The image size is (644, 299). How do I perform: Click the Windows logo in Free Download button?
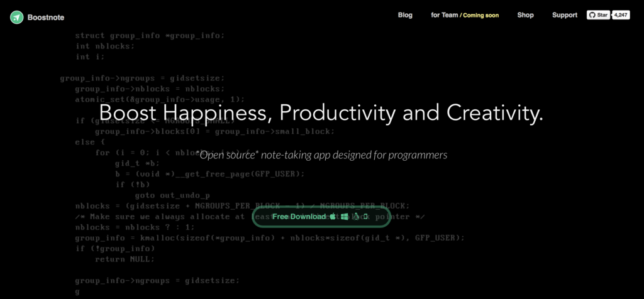point(345,217)
